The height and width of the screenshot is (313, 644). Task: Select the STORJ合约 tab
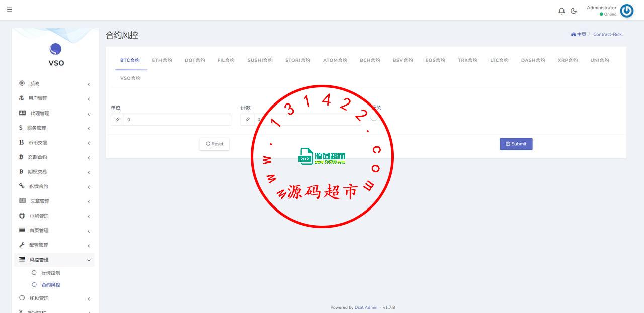(x=298, y=60)
